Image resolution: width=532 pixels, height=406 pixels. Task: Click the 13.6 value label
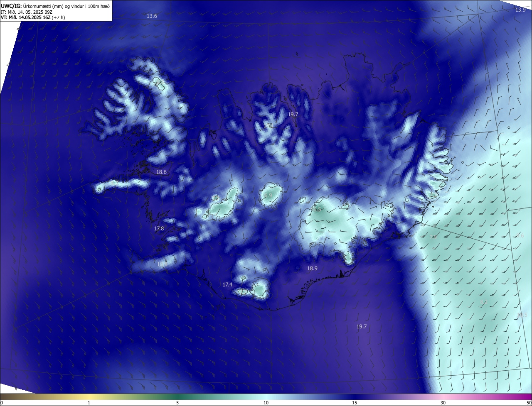pos(152,16)
